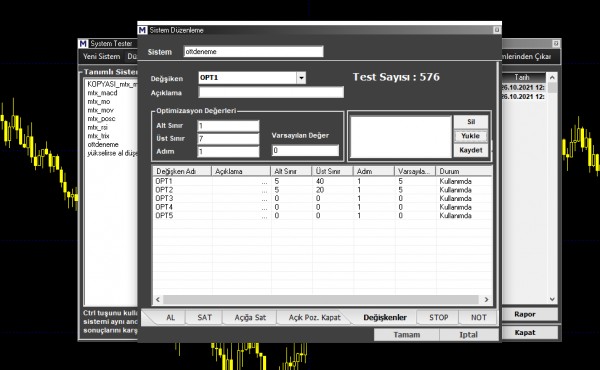Click the OPT1 row's Açıklama ellipsis

coord(264,183)
